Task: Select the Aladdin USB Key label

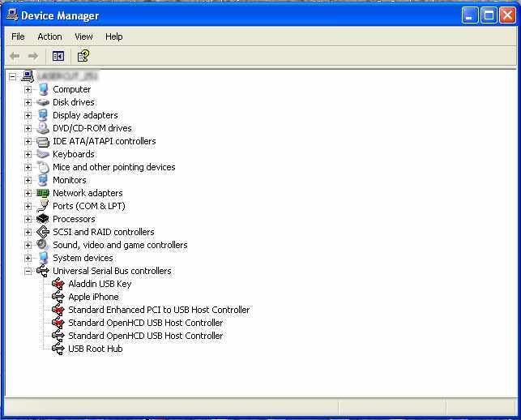Action: click(x=100, y=284)
